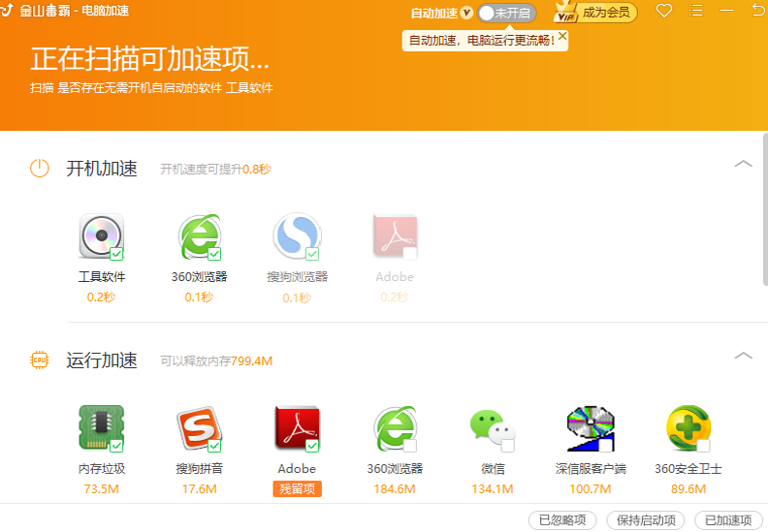Viewport: 768px width, 532px height.
Task: Open the 保持启动项 list
Action: (x=646, y=519)
